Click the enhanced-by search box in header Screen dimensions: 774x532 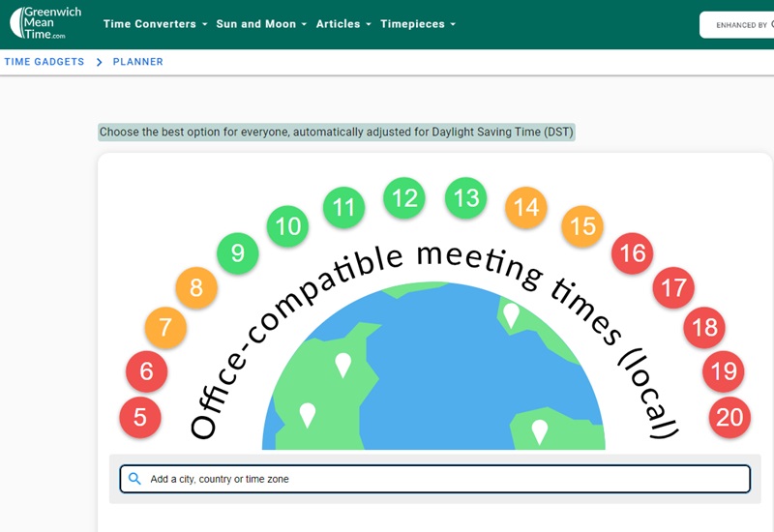(x=736, y=25)
